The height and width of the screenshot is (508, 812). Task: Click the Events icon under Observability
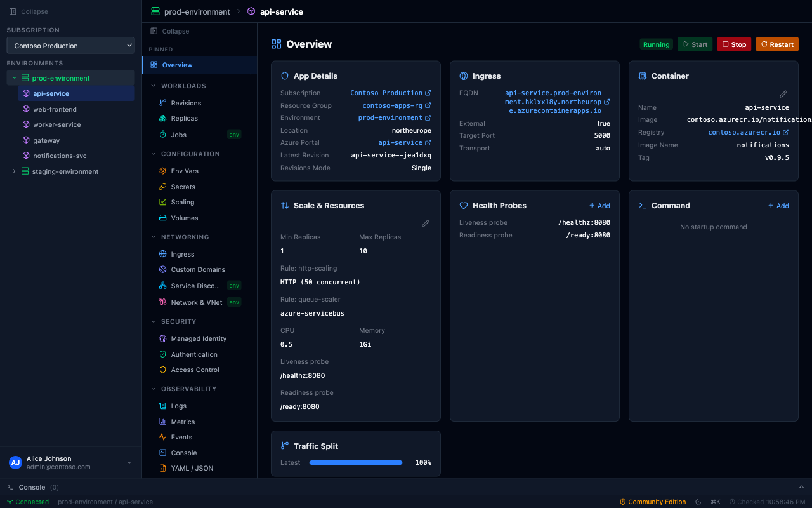click(x=162, y=437)
